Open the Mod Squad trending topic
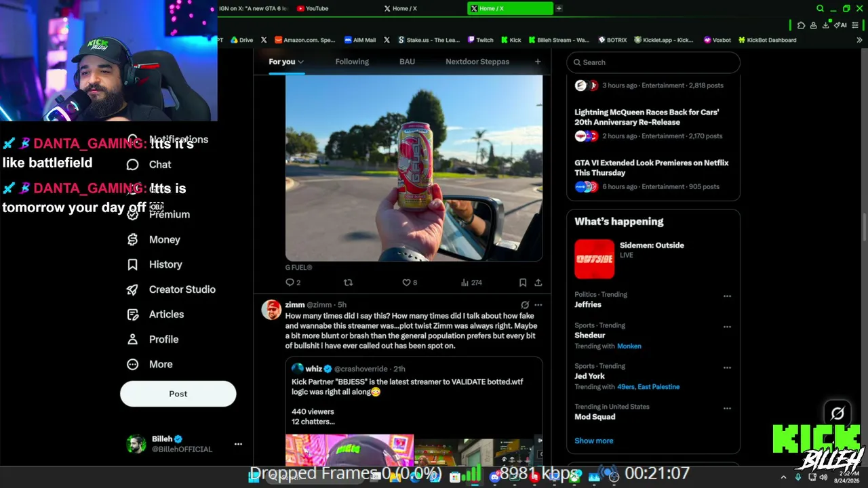This screenshot has height=488, width=868. coord(595,417)
